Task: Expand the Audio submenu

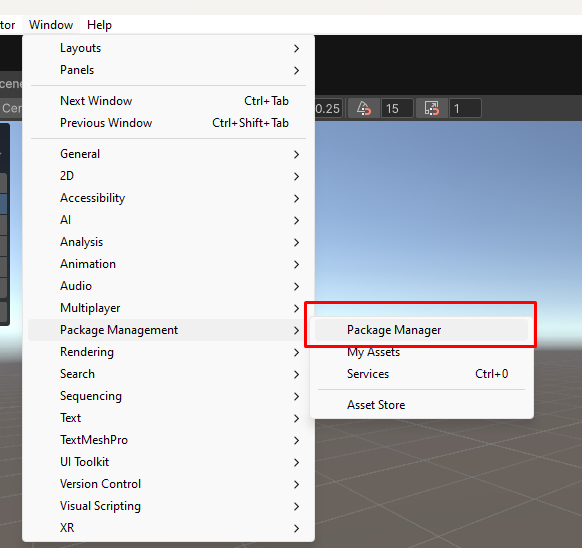Action: (x=168, y=286)
